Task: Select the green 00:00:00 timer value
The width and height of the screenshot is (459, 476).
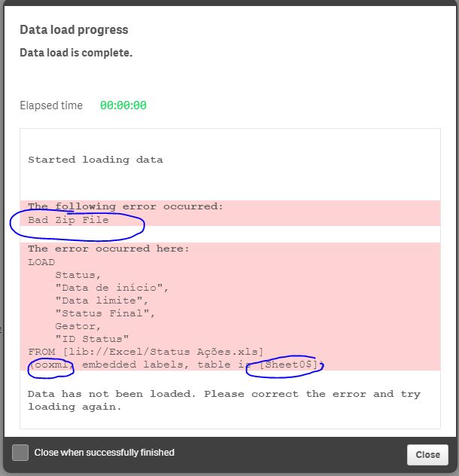Action: coord(123,105)
